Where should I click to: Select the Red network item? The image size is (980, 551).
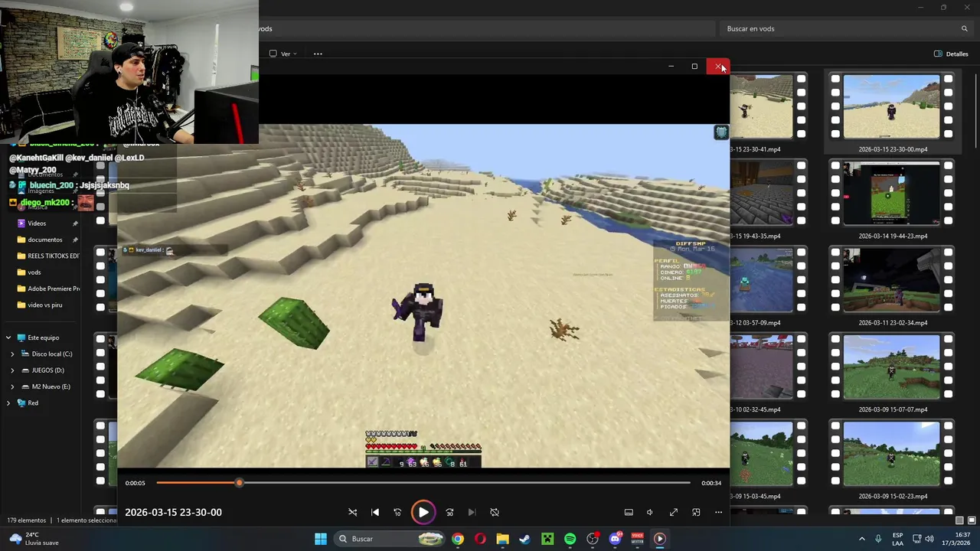[33, 403]
